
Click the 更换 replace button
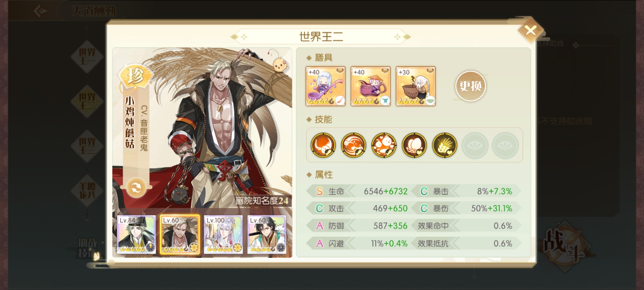[470, 86]
